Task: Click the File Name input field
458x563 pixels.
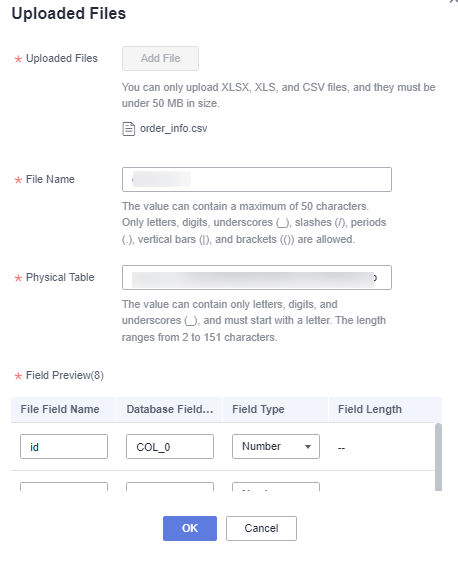Action: tap(257, 179)
